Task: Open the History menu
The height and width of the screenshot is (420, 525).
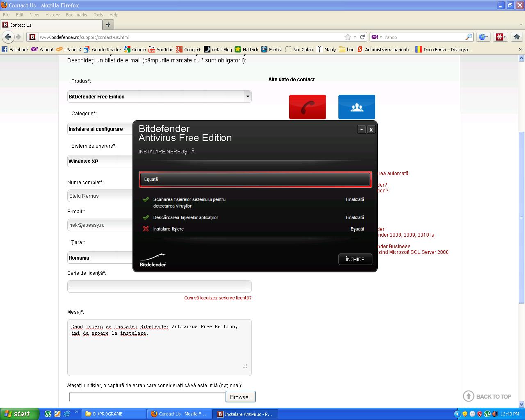Action: pyautogui.click(x=52, y=15)
